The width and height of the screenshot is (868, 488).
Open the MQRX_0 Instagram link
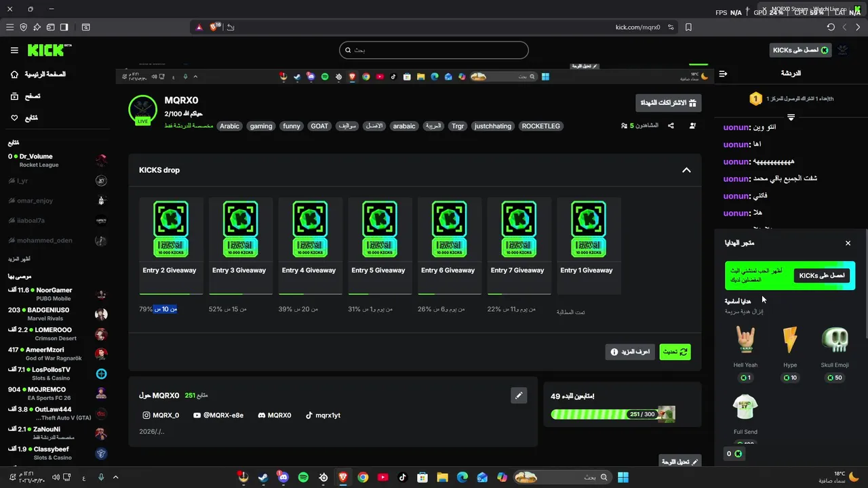[161, 415]
